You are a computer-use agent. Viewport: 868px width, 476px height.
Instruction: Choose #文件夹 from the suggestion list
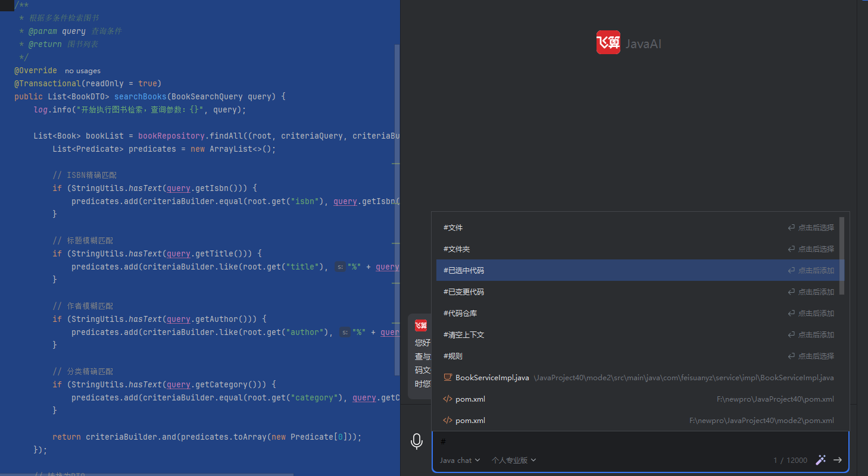pos(457,249)
